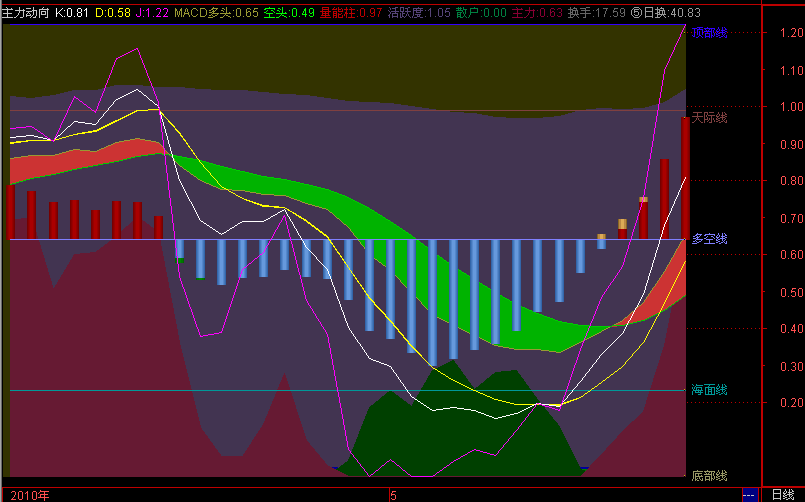Click the MACD多头:0.65 readout

pos(216,13)
